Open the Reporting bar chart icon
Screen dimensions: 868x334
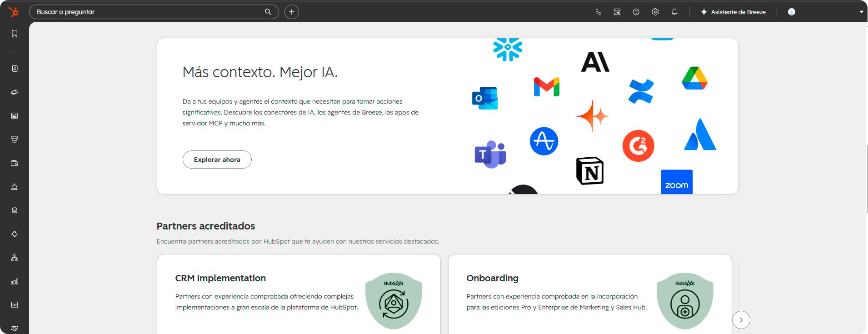pos(15,281)
